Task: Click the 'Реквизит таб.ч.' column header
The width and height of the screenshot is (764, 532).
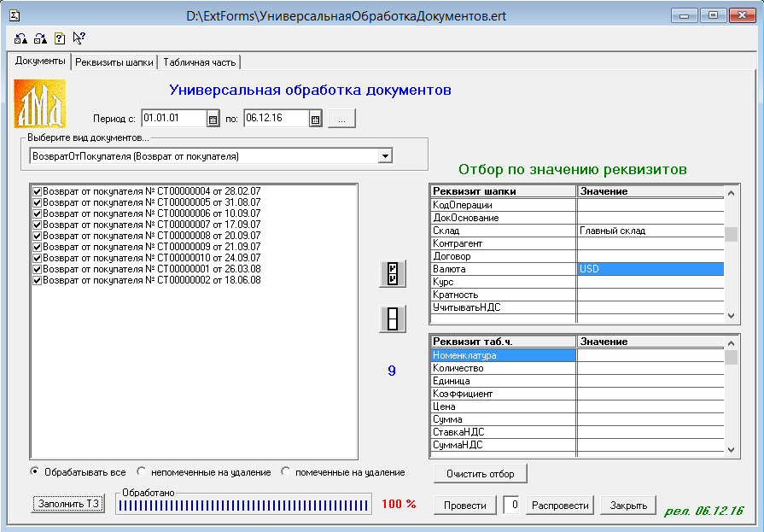Action: 504,342
